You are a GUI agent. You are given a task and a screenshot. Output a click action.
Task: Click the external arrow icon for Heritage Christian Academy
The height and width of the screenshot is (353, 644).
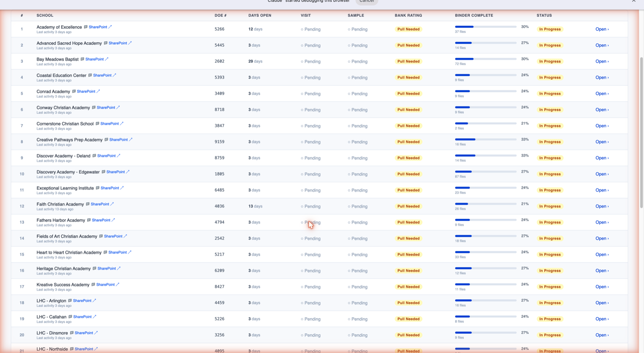point(119,268)
